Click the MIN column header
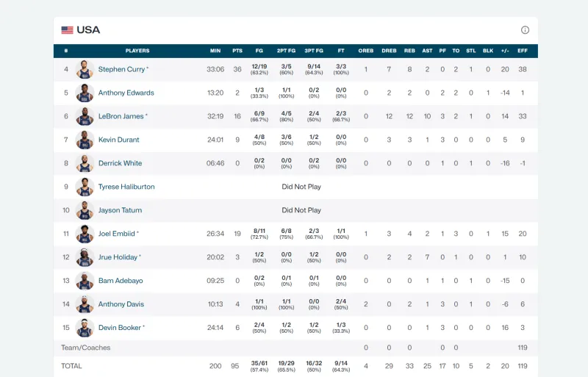The height and width of the screenshot is (377, 588). coord(215,51)
